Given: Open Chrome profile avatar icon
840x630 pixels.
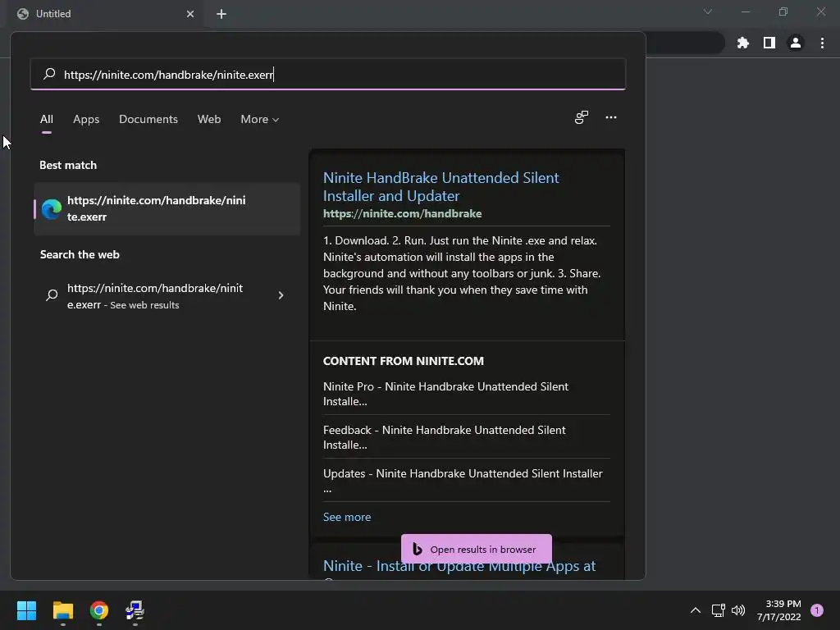Looking at the screenshot, I should [795, 43].
